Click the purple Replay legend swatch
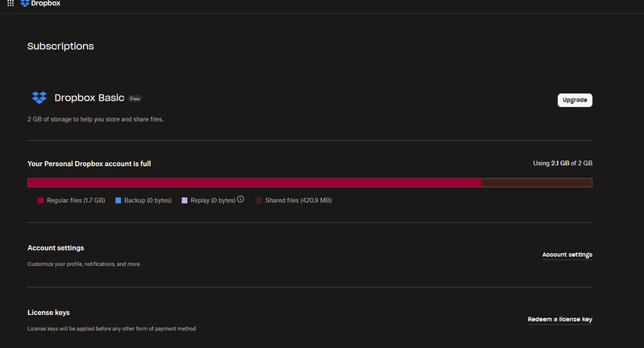The width and height of the screenshot is (644, 348). point(185,200)
